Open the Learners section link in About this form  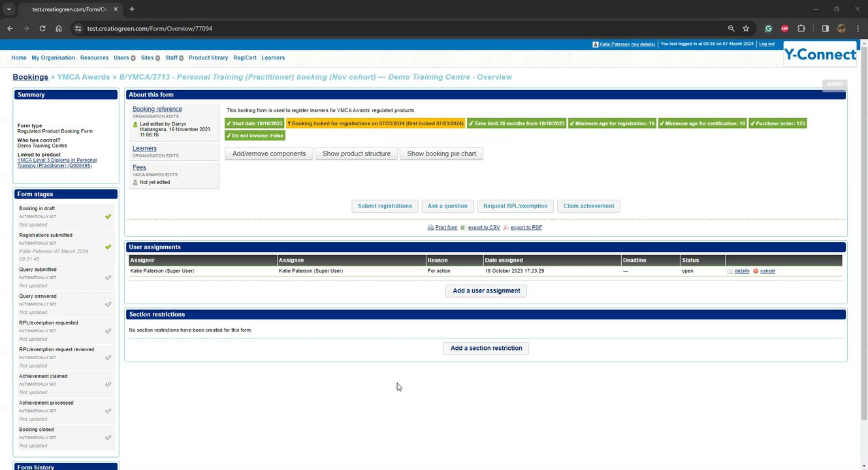point(144,148)
